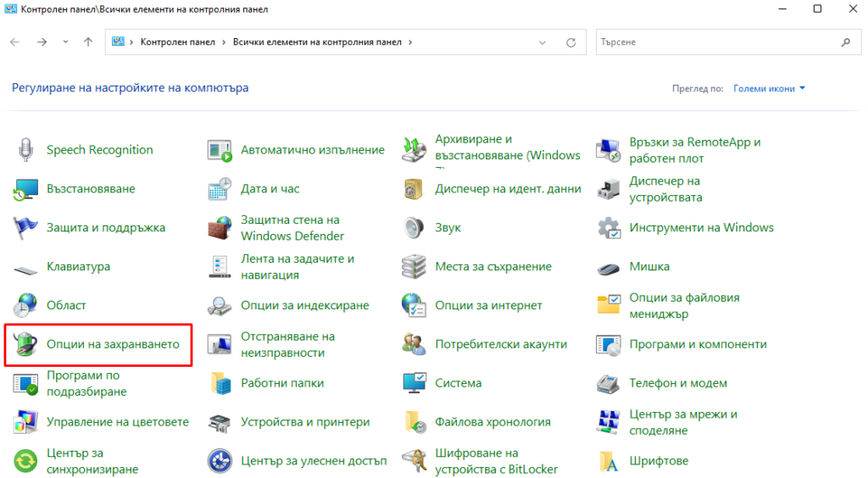The image size is (868, 478).
Task: Open Опции за интернет globe icon
Action: [414, 305]
